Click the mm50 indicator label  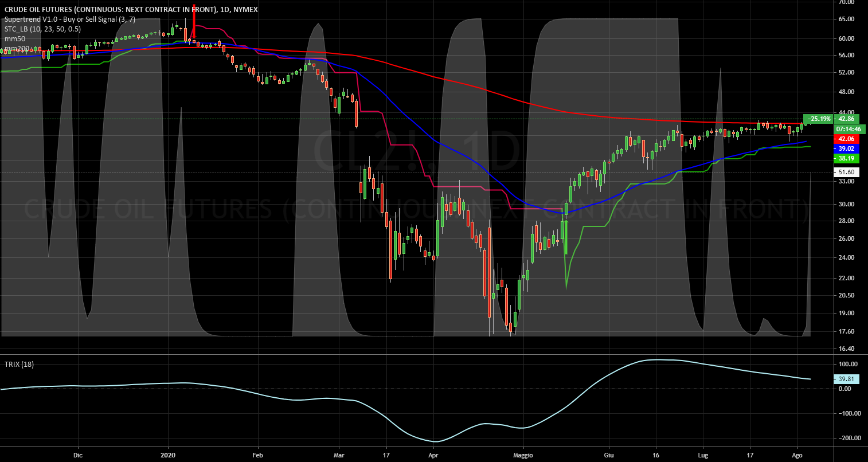point(14,38)
